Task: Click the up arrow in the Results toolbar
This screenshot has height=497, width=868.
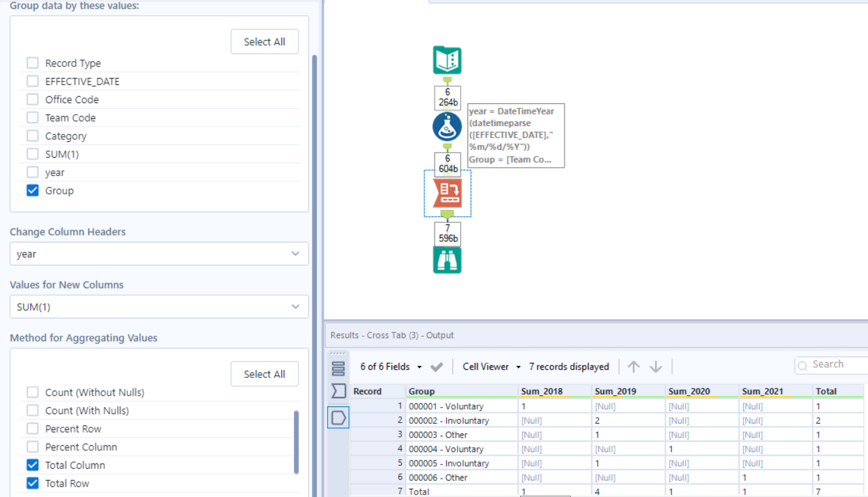Action: 633,366
